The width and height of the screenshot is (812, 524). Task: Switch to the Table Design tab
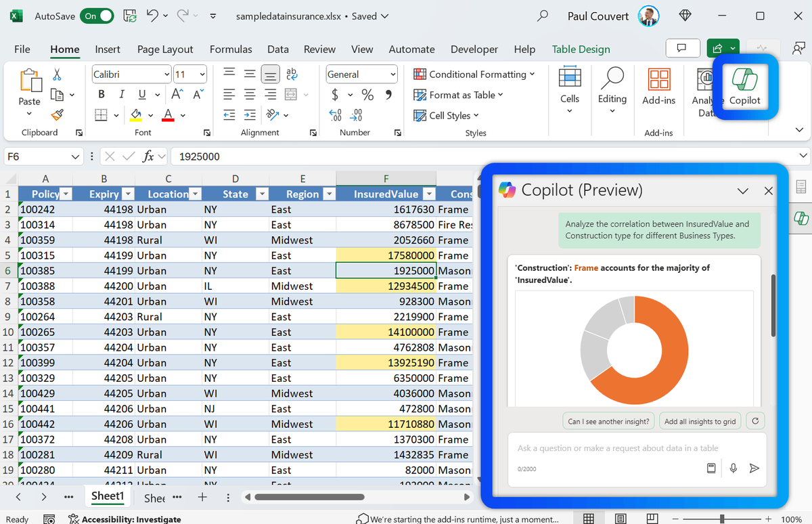pyautogui.click(x=581, y=49)
